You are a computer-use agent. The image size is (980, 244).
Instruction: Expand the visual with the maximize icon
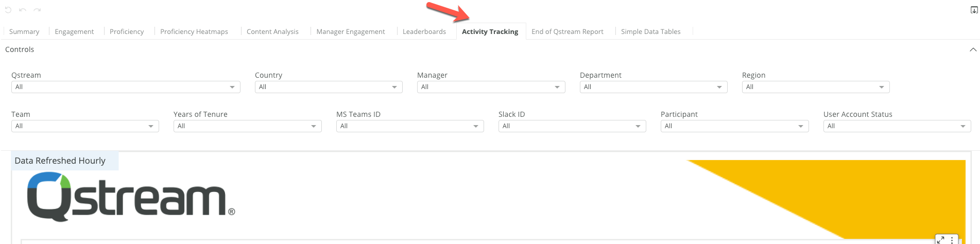point(940,239)
